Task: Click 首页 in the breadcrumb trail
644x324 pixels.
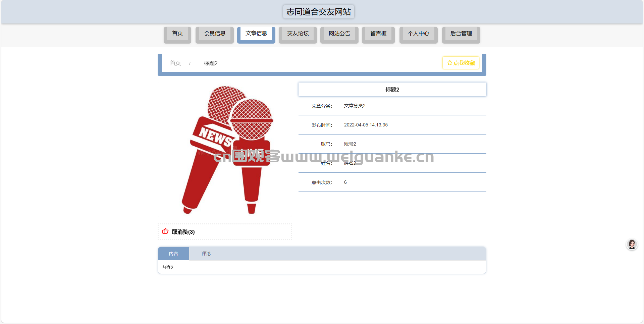Action: click(x=175, y=63)
